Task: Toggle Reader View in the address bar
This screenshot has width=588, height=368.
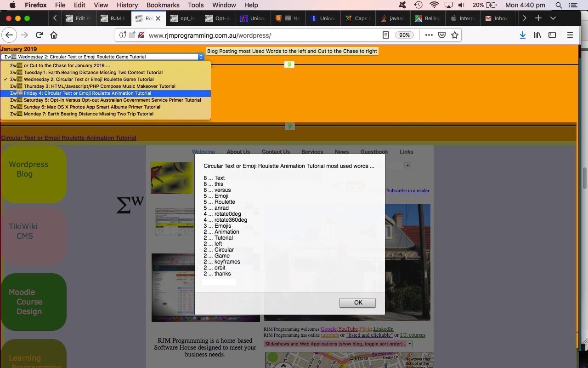Action: (x=385, y=35)
